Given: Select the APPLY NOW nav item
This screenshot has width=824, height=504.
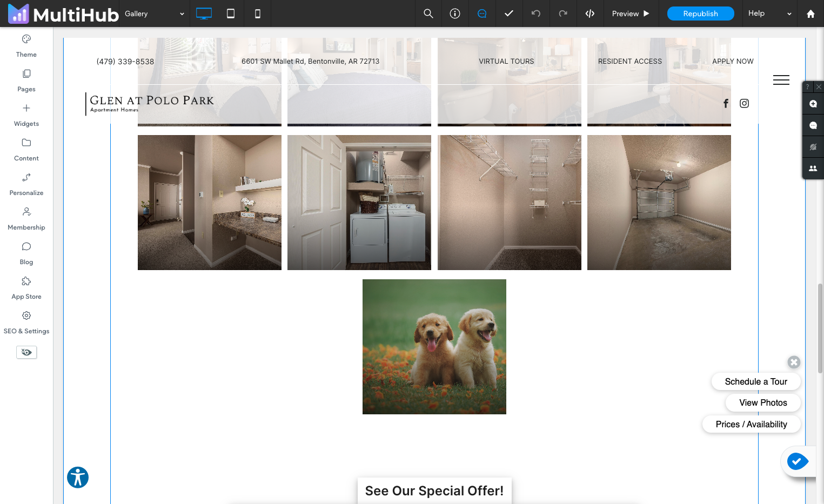Looking at the screenshot, I should coord(733,62).
